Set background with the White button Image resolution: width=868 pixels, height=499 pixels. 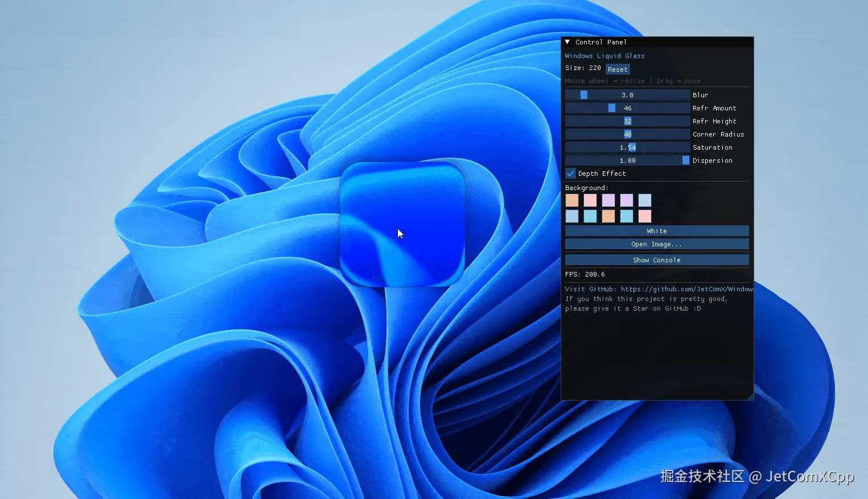point(657,231)
